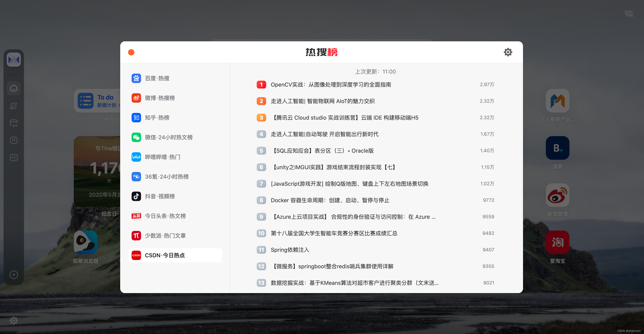Image resolution: width=644 pixels, height=334 pixels.
Task: Open Toutiao hot articles list
Action: [x=165, y=216]
